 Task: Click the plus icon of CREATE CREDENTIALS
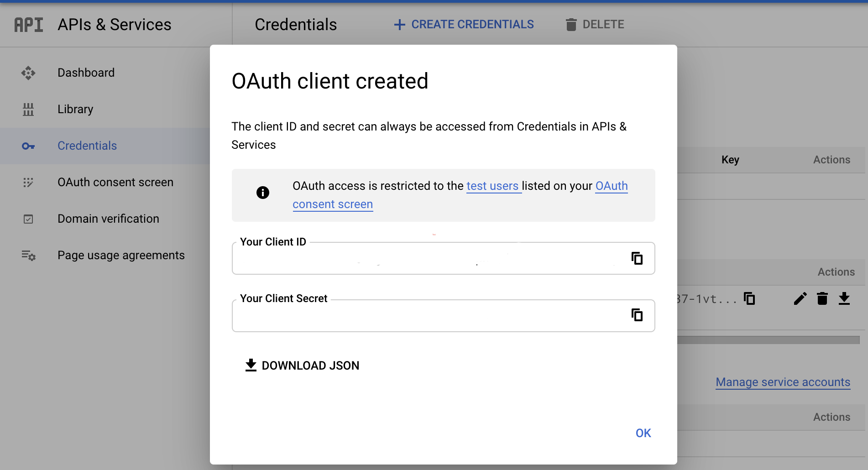pos(400,25)
